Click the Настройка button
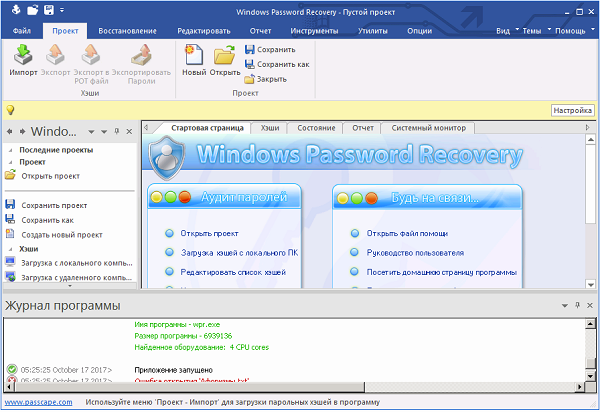The height and width of the screenshot is (412, 600). tap(572, 110)
